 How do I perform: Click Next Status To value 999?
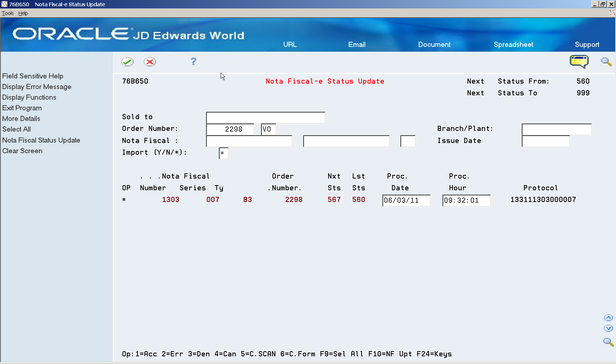click(x=583, y=93)
